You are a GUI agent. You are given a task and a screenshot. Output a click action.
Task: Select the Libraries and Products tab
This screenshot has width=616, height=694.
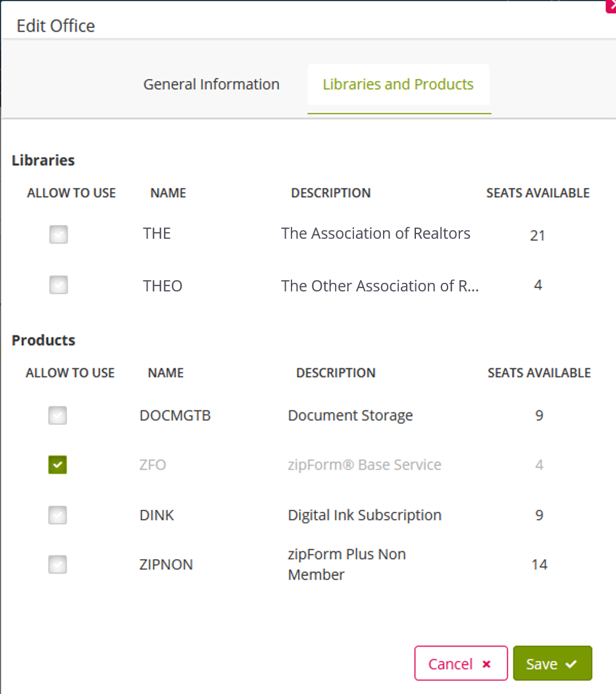(x=398, y=84)
